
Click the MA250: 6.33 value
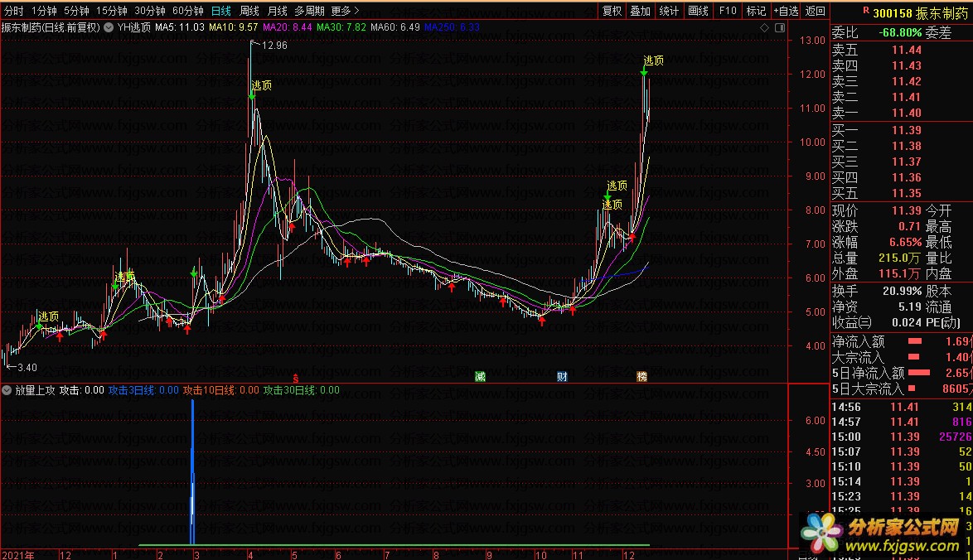tap(452, 27)
